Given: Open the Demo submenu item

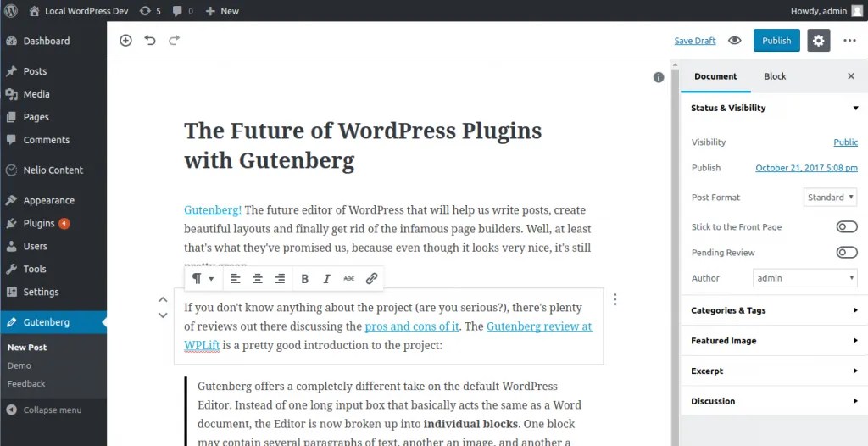Looking at the screenshot, I should coord(19,365).
